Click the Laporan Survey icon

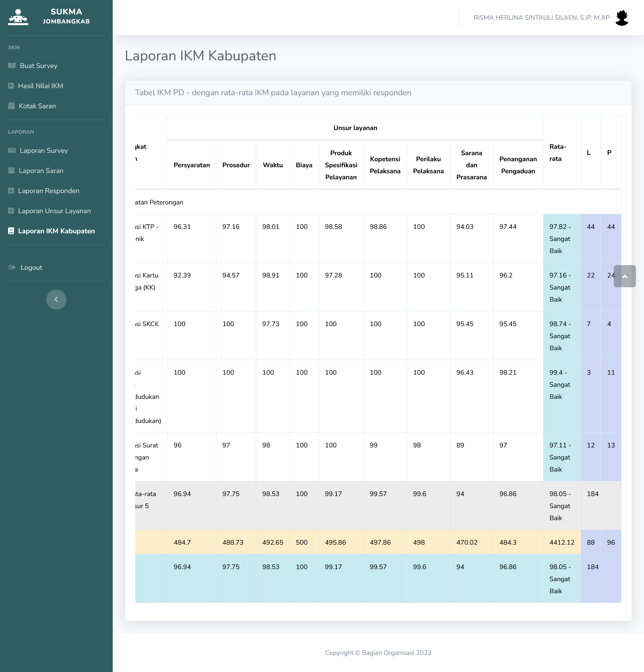tap(12, 150)
